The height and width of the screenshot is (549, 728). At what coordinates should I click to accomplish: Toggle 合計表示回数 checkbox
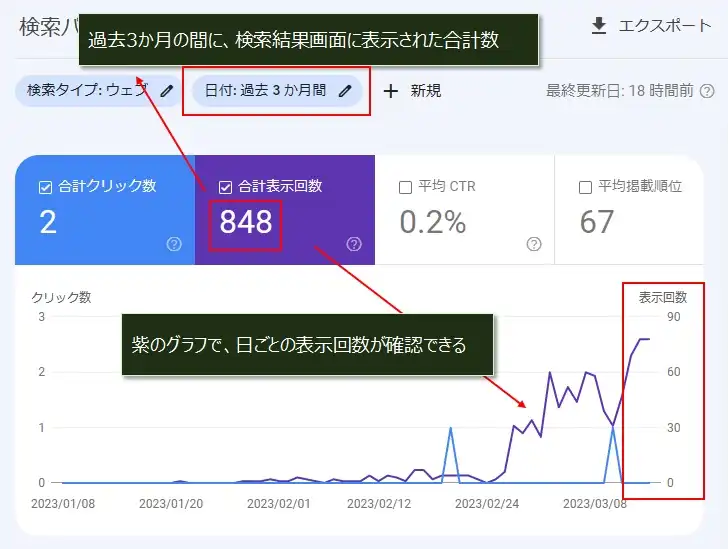(225, 187)
